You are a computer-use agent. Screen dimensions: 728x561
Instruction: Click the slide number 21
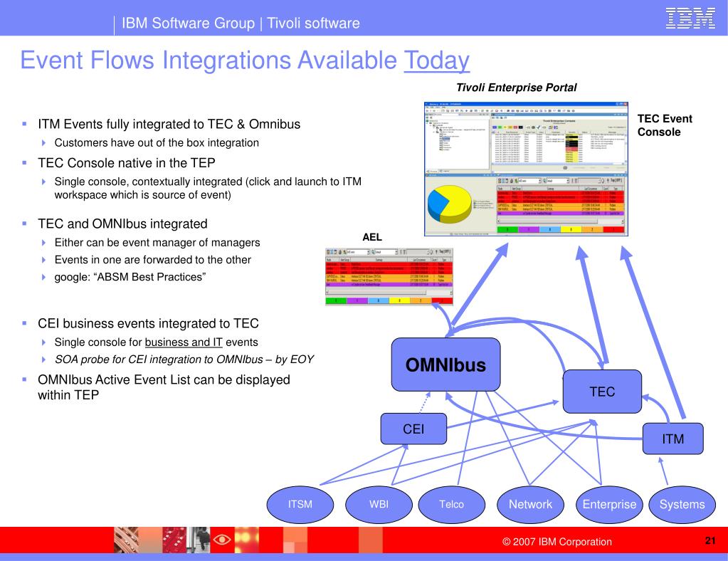(710, 540)
